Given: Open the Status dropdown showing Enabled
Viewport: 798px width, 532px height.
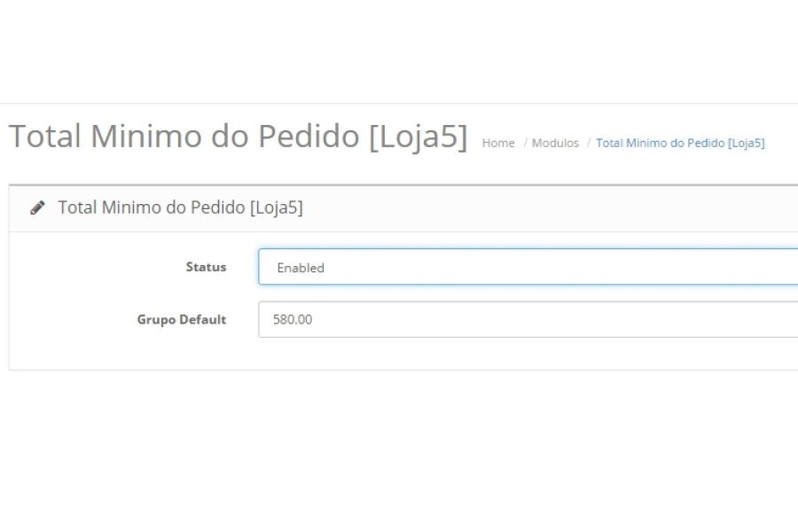Looking at the screenshot, I should pyautogui.click(x=528, y=267).
